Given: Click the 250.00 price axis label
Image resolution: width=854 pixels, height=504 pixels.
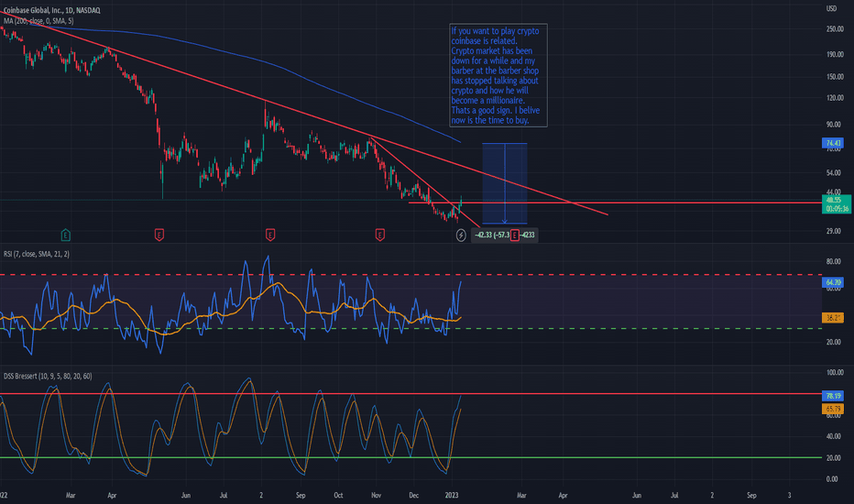Looking at the screenshot, I should [x=835, y=29].
